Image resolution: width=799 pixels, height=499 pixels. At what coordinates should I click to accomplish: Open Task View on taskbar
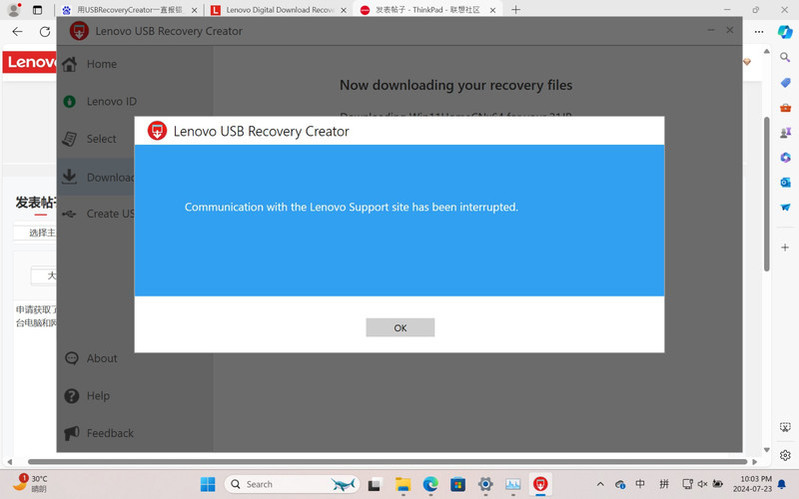pyautogui.click(x=375, y=484)
